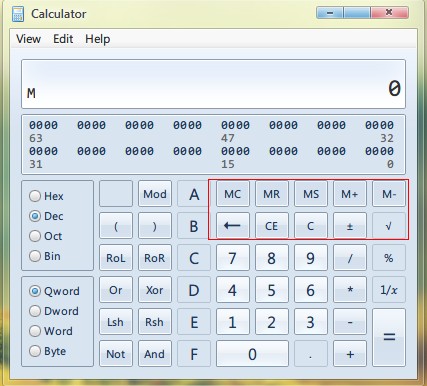This screenshot has width=427, height=386.
Task: Click the number 9 key
Action: [311, 258]
